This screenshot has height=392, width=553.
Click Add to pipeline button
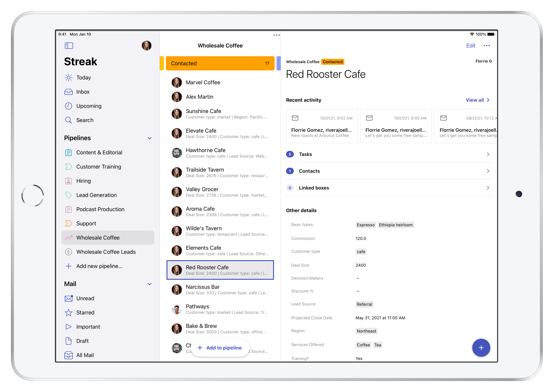point(220,348)
